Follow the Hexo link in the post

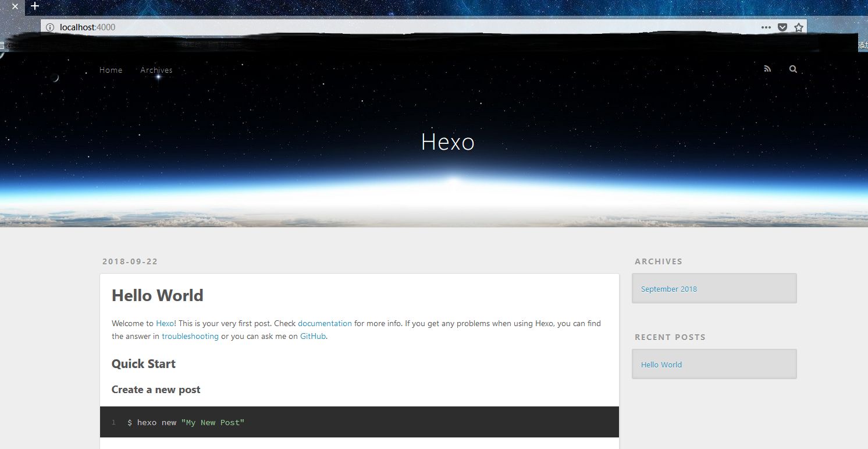(165, 323)
